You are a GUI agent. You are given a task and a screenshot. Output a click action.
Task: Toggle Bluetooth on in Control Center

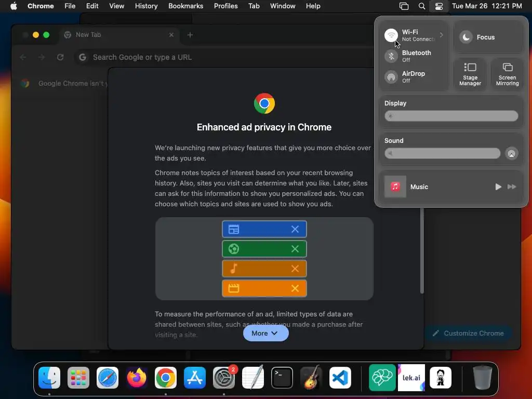pyautogui.click(x=391, y=56)
